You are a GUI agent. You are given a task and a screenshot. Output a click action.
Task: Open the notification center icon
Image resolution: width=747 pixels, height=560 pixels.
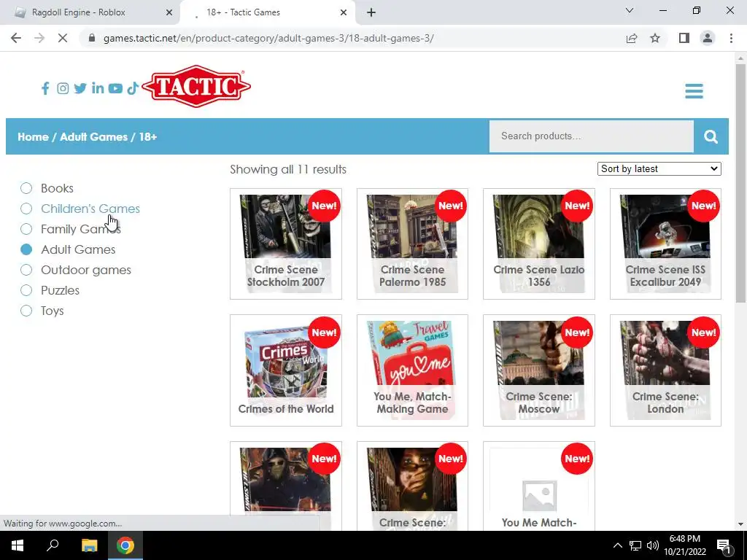724,545
